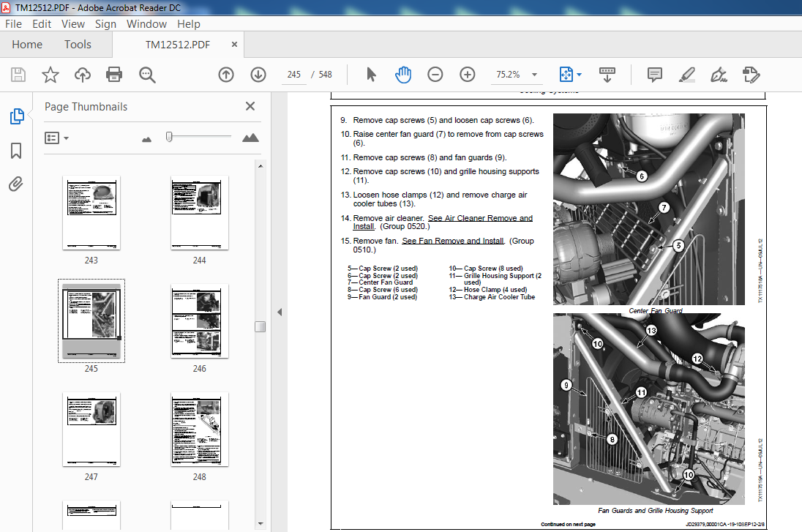Open the Edit menu

tap(42, 24)
